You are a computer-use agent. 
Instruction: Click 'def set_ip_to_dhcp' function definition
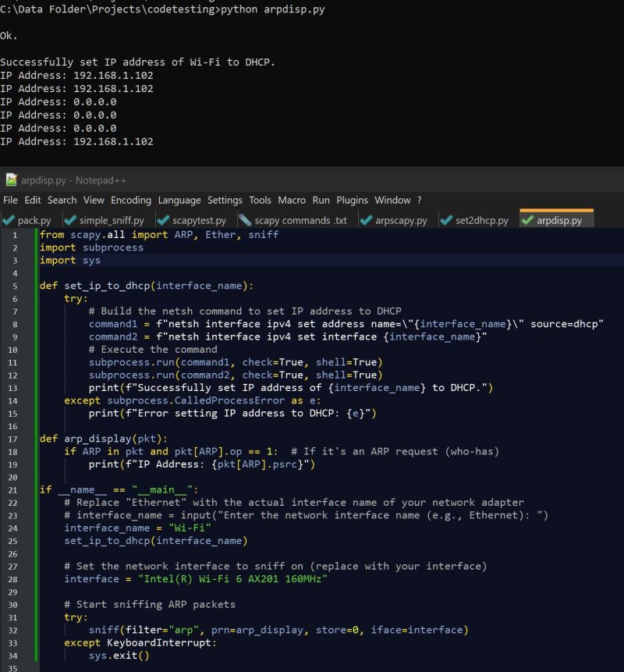click(94, 286)
